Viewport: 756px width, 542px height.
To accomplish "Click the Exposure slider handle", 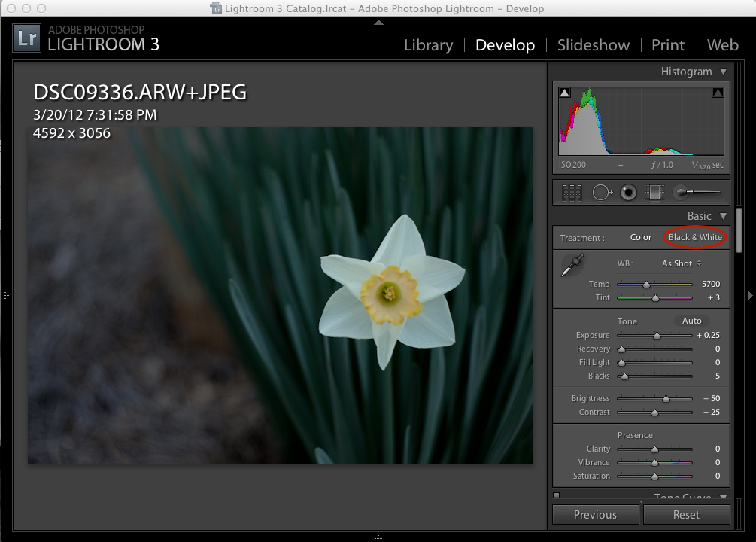I will tap(657, 336).
